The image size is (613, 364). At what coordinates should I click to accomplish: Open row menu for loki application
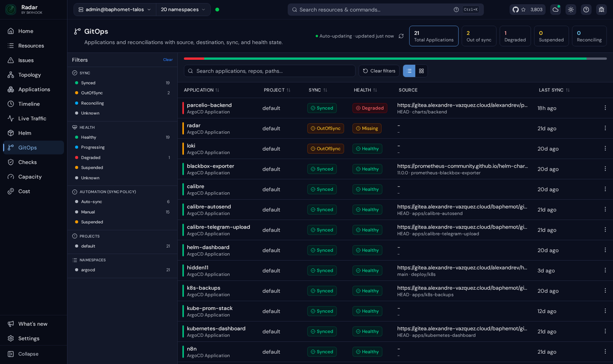point(605,148)
